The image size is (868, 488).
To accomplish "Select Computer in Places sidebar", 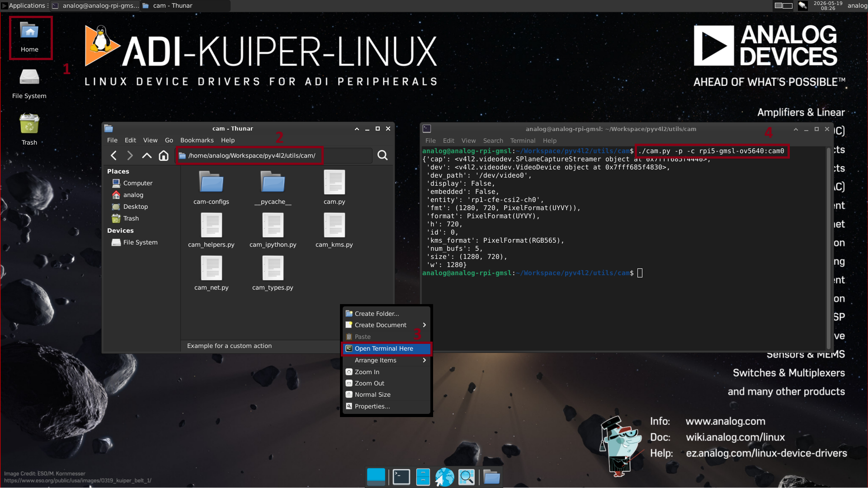I will [x=141, y=183].
